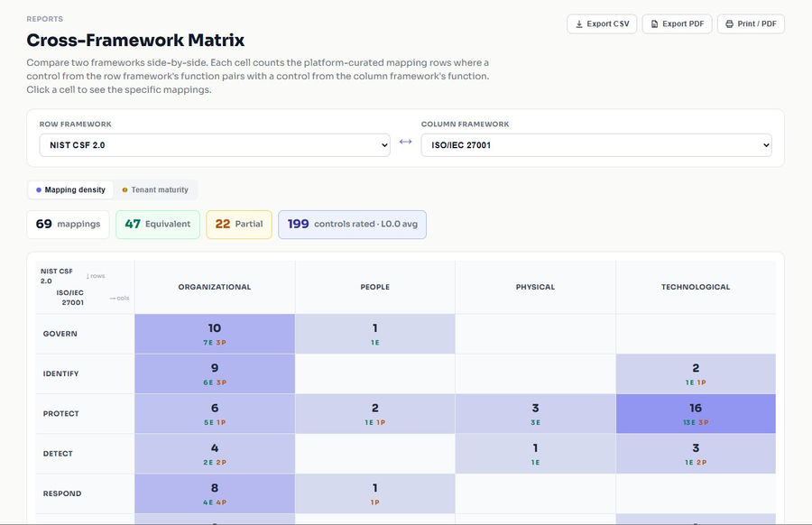
Task: Click the Cross-Framework Matrix page title
Action: [x=135, y=40]
